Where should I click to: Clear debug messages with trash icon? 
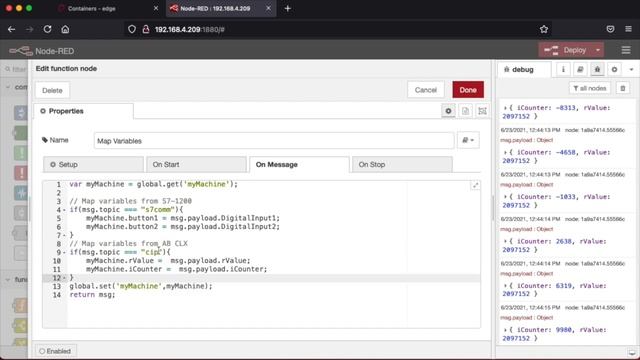pyautogui.click(x=623, y=88)
